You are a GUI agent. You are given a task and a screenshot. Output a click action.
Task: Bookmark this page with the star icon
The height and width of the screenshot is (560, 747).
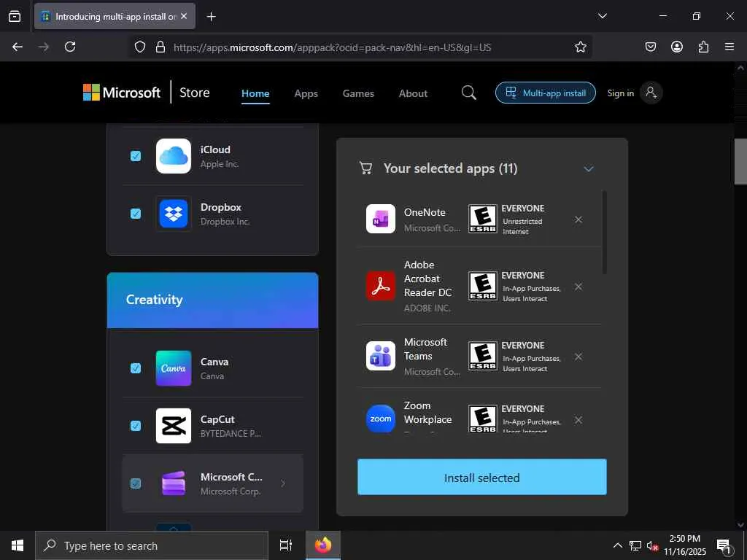(580, 47)
